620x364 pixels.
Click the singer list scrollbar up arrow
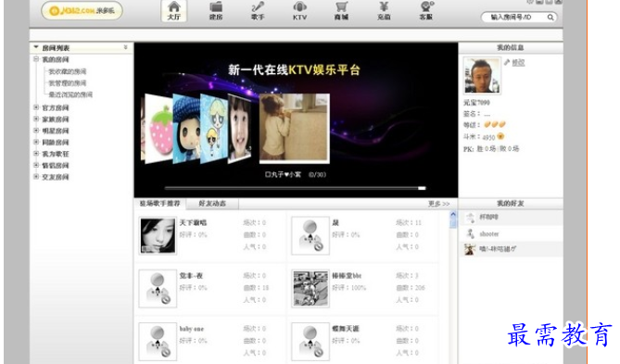tap(453, 214)
